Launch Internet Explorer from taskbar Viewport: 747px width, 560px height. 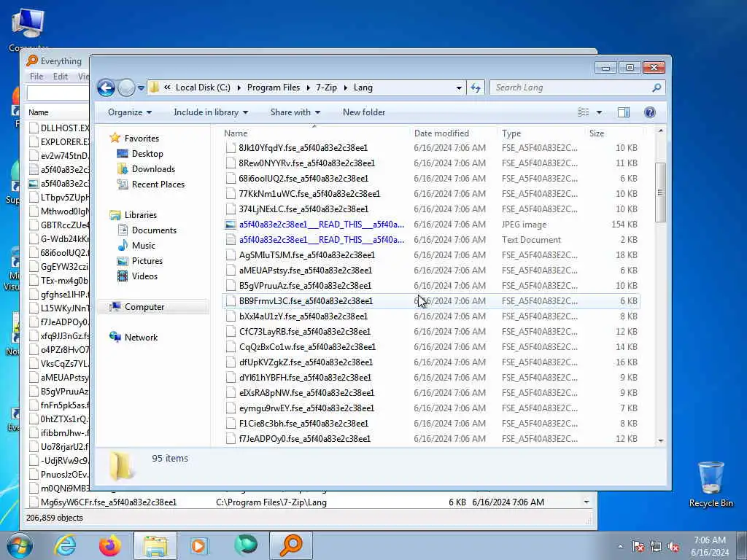pyautogui.click(x=65, y=545)
